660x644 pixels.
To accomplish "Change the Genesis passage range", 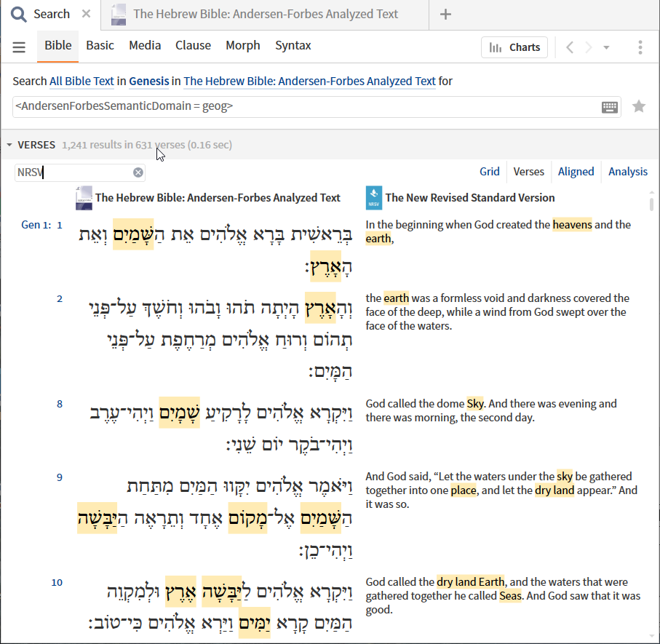I will point(149,81).
